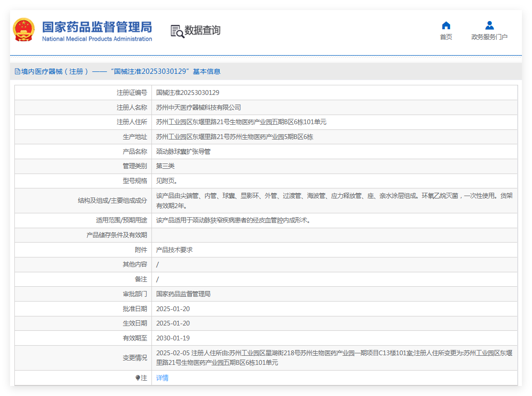Click the 附件 label

pos(141,250)
